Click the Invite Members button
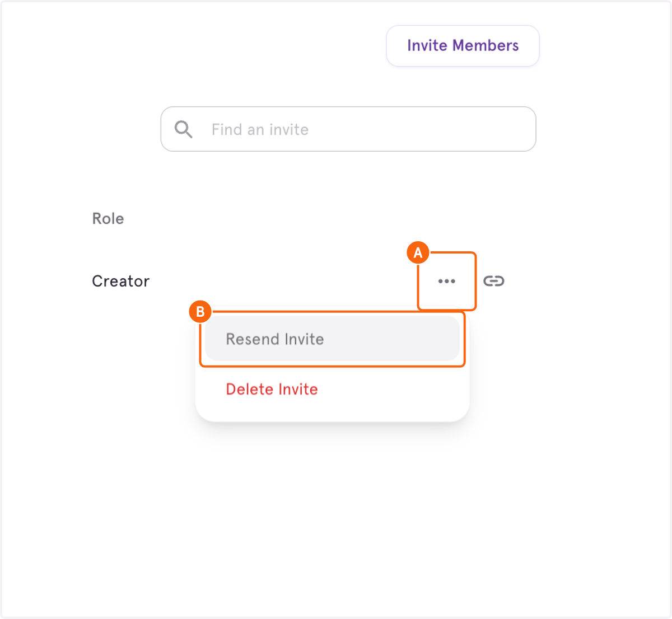Viewport: 672px width, 619px height. 463,46
